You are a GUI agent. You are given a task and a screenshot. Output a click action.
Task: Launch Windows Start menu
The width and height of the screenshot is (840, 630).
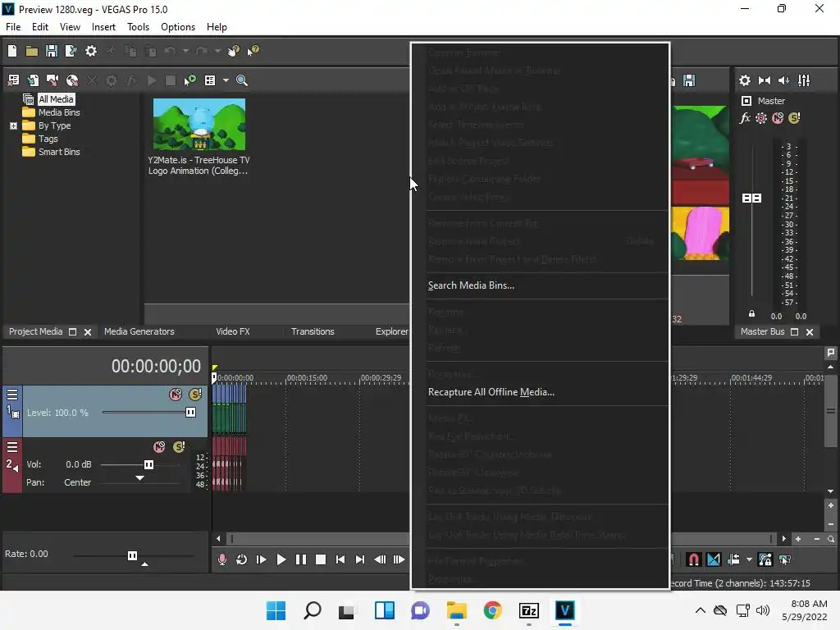[x=276, y=610]
